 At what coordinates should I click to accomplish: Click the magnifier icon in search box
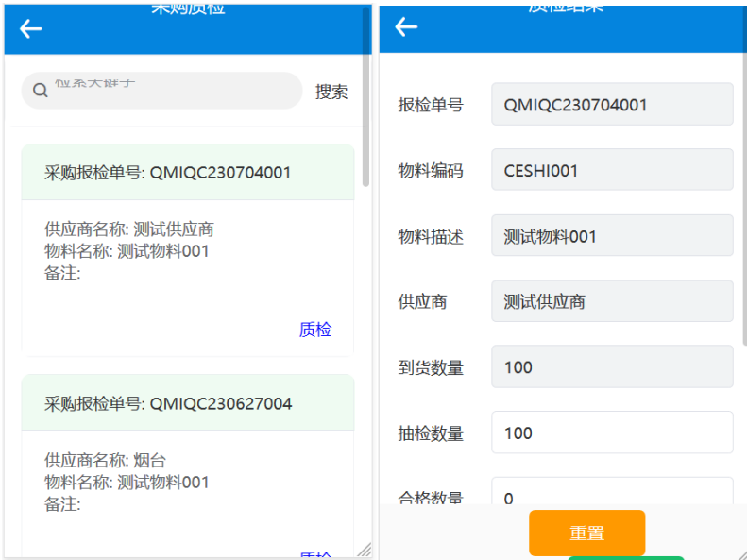pyautogui.click(x=41, y=91)
